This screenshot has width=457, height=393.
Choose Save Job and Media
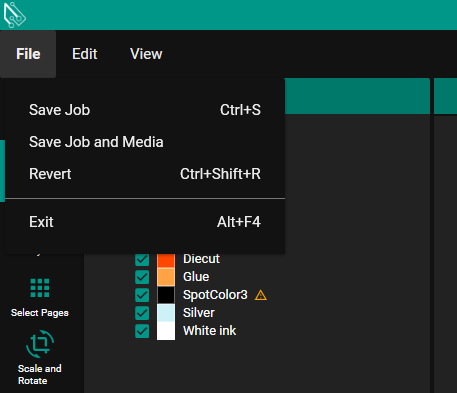145,142
